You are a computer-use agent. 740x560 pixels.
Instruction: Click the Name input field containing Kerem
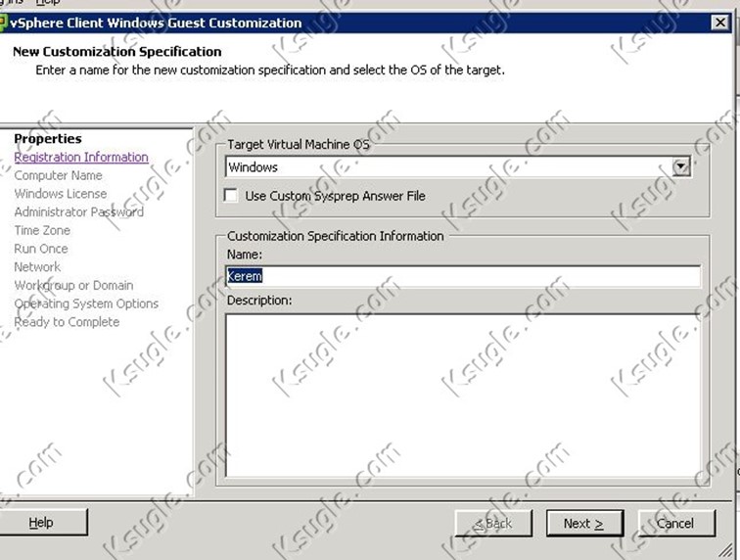tap(463, 276)
